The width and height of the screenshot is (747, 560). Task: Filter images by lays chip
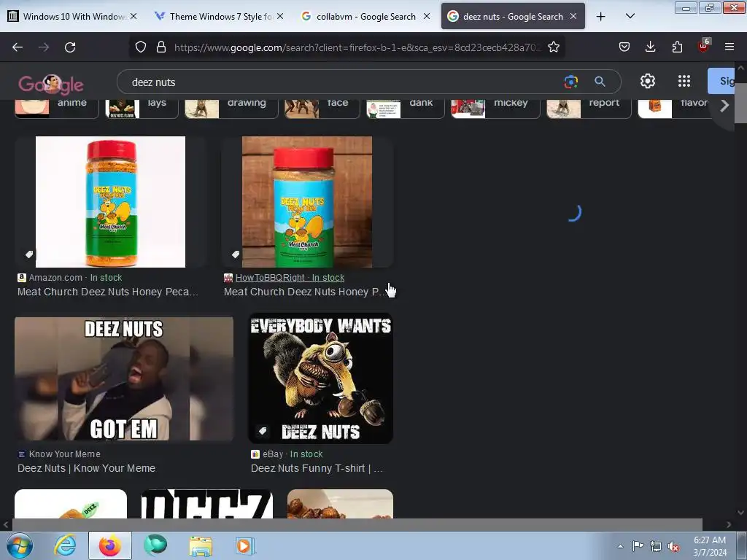pyautogui.click(x=141, y=108)
